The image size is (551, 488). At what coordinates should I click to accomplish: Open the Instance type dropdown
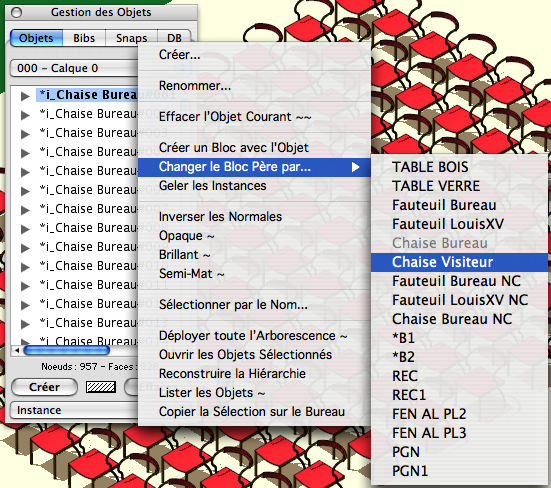(74, 410)
